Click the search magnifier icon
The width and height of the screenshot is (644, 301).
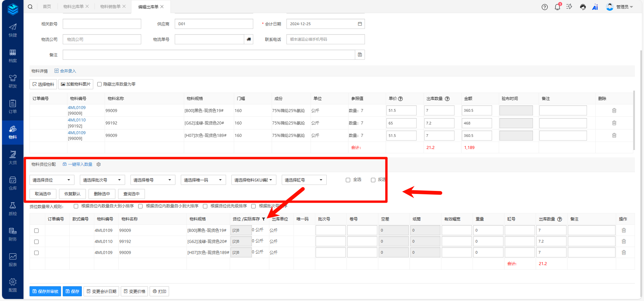[x=30, y=7]
